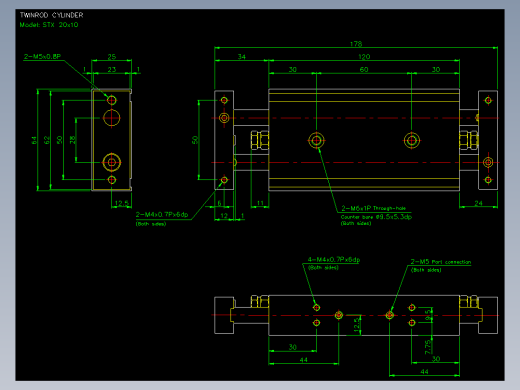Image resolution: width=520 pixels, height=390 pixels.
Task: Click the '34' dimension value
Action: 242,56
